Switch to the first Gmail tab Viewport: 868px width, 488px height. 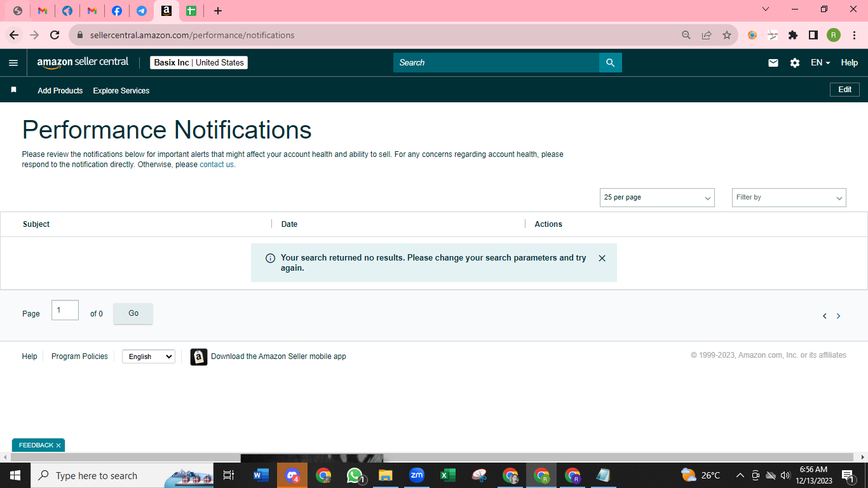pyautogui.click(x=43, y=11)
